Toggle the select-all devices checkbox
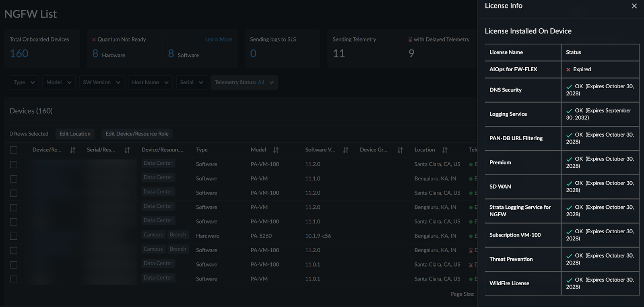644x307 pixels. click(x=14, y=150)
